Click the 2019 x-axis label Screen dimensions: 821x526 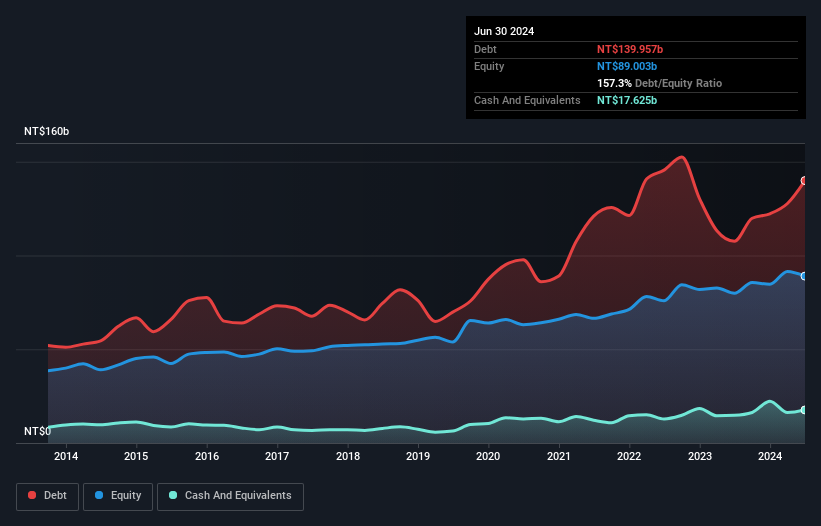point(418,456)
